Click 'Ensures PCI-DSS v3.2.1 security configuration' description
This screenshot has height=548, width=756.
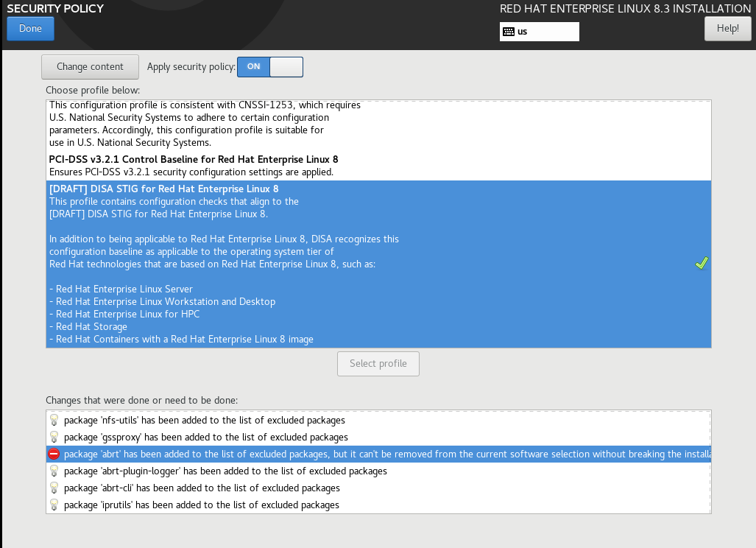[191, 172]
